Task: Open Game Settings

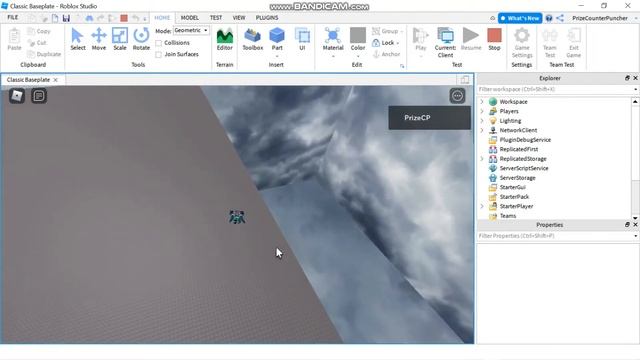Action: (x=522, y=42)
